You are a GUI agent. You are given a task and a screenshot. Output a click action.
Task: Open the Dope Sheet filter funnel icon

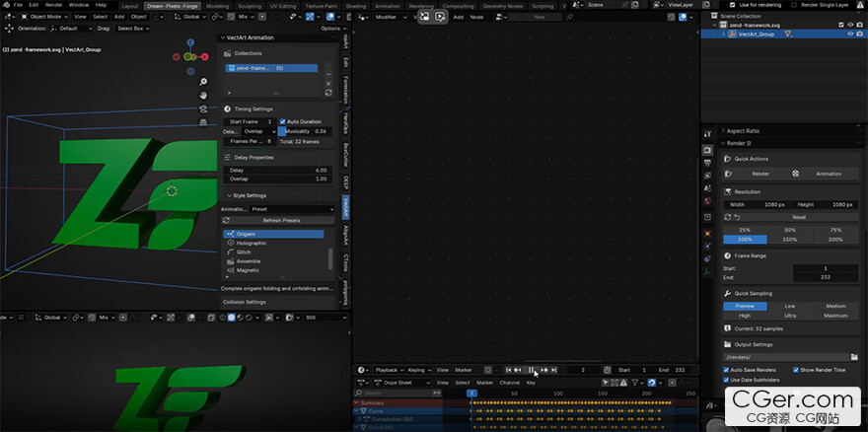(x=636, y=383)
